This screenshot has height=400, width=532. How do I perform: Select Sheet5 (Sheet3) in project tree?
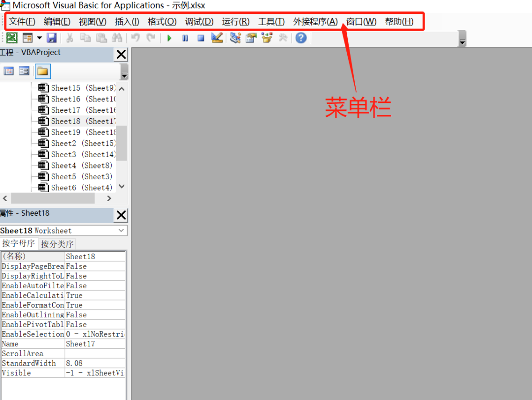pyautogui.click(x=82, y=177)
